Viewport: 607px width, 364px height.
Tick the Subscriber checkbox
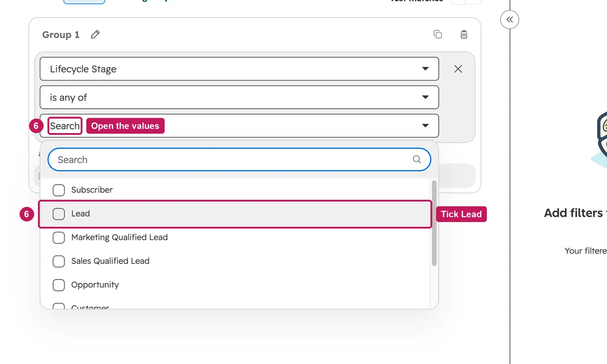[x=59, y=190]
